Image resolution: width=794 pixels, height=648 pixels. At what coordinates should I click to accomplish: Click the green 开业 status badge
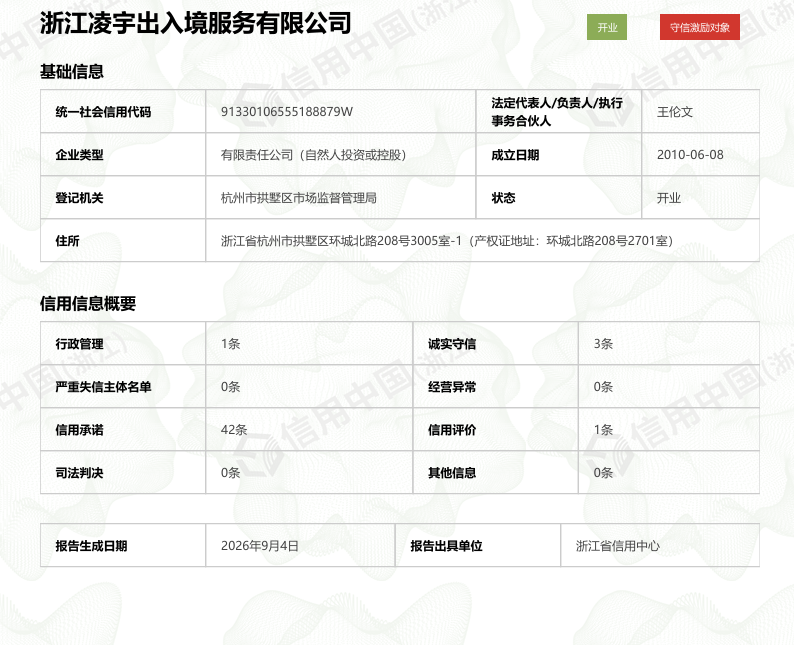click(x=607, y=27)
